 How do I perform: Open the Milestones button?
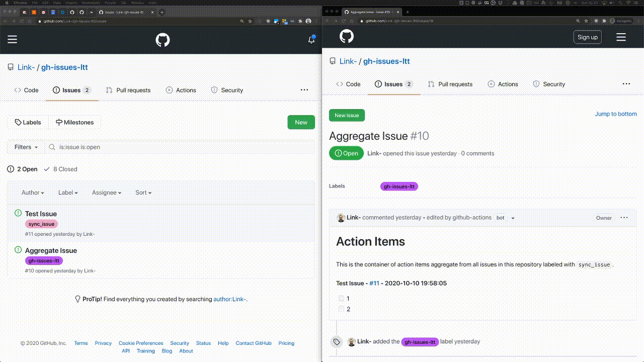74,122
